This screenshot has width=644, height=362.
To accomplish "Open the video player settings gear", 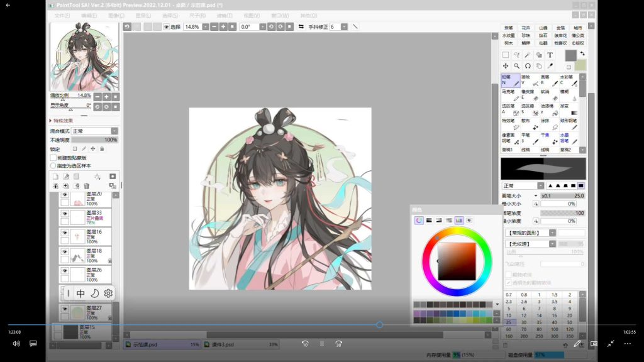I will (x=108, y=293).
